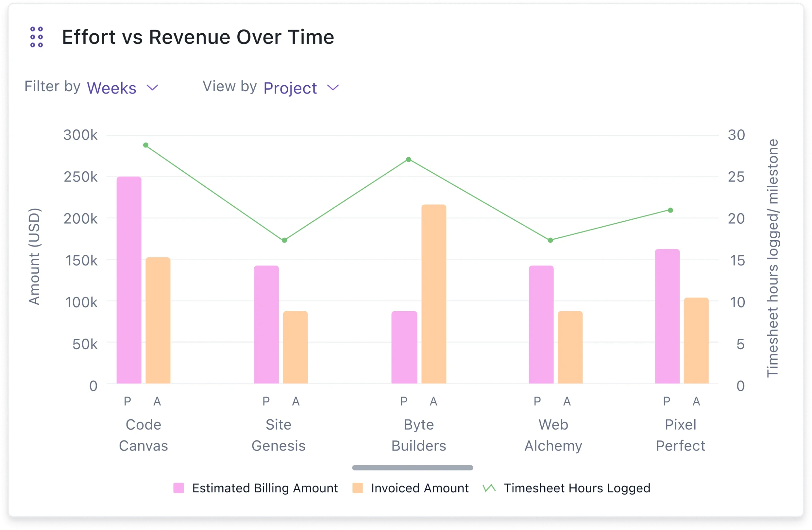812x530 pixels.
Task: Click Byte Builders orange invoiced bar
Action: click(x=434, y=294)
